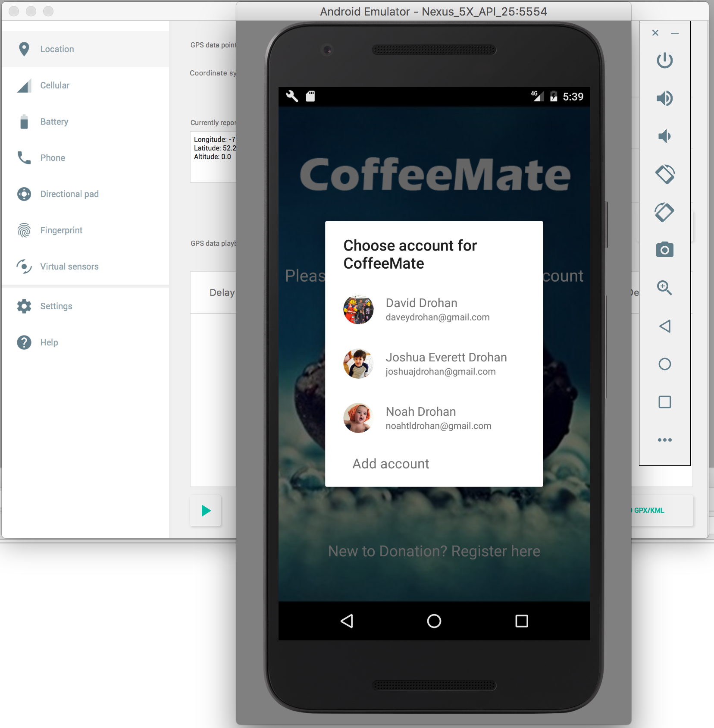
Task: Click the Register here link
Action: click(434, 551)
